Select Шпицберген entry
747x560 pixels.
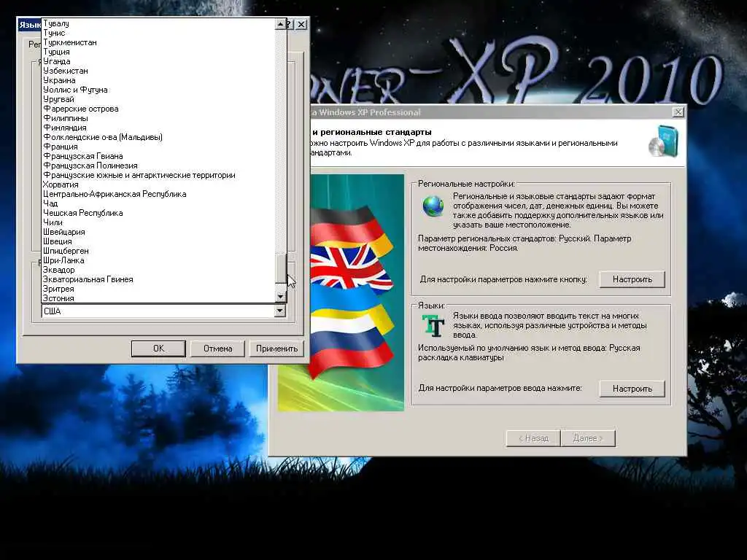pos(158,251)
